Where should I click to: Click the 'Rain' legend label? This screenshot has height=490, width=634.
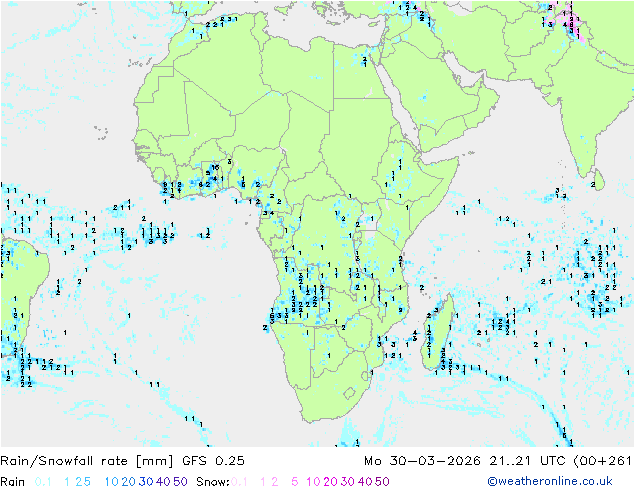click(13, 482)
